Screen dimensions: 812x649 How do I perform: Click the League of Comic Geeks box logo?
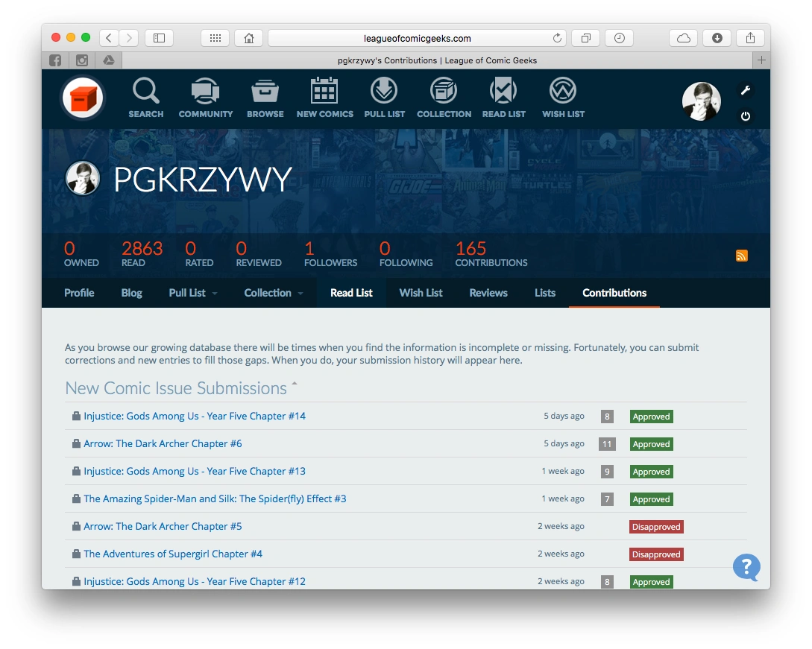[x=82, y=98]
